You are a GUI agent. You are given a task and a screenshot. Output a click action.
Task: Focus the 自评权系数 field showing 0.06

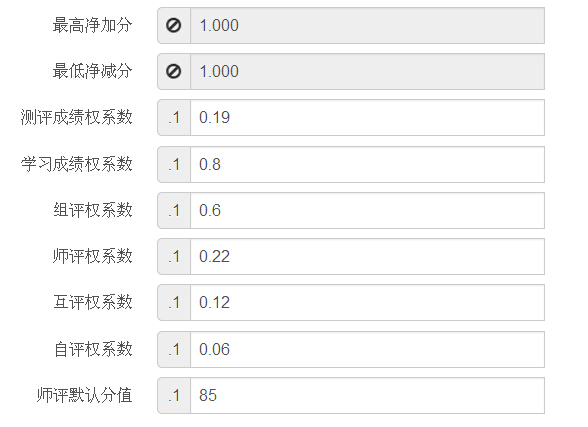368,350
